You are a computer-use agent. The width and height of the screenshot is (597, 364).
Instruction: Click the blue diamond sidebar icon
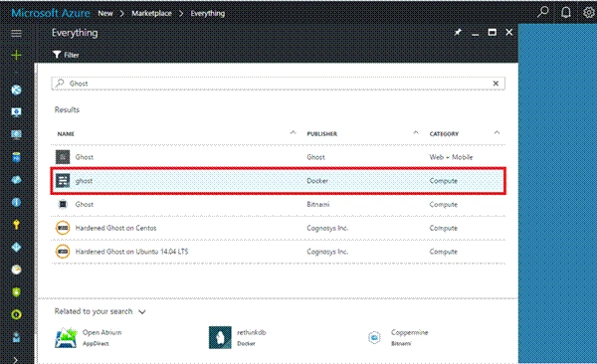16,247
